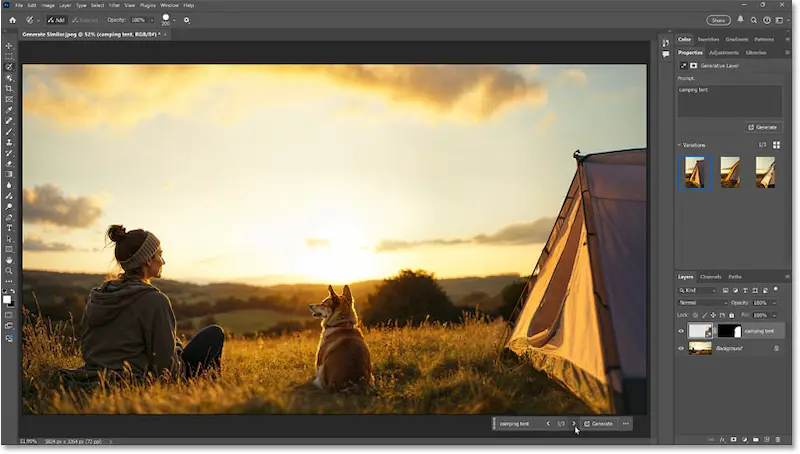
Task: Select the second tent variation thumbnail
Action: [730, 173]
